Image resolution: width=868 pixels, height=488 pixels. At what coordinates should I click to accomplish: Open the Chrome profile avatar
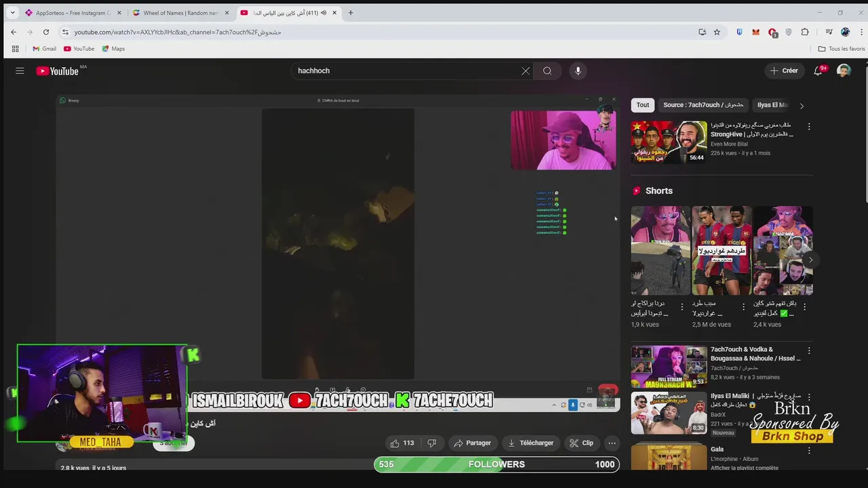tap(845, 32)
